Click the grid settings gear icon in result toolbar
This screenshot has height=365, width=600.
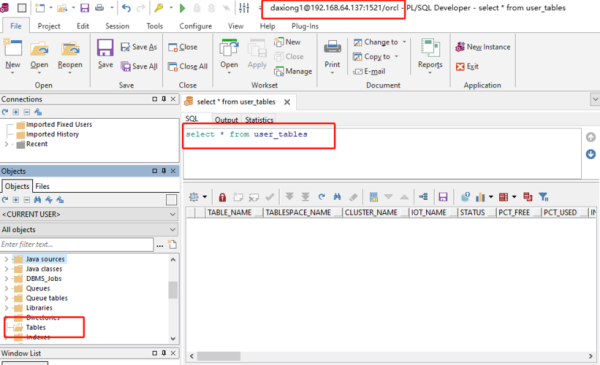point(194,197)
